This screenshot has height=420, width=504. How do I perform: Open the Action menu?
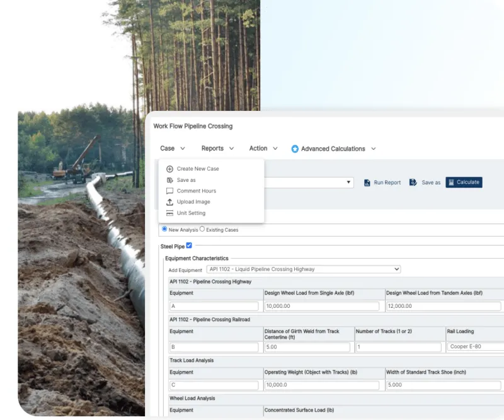click(x=263, y=149)
